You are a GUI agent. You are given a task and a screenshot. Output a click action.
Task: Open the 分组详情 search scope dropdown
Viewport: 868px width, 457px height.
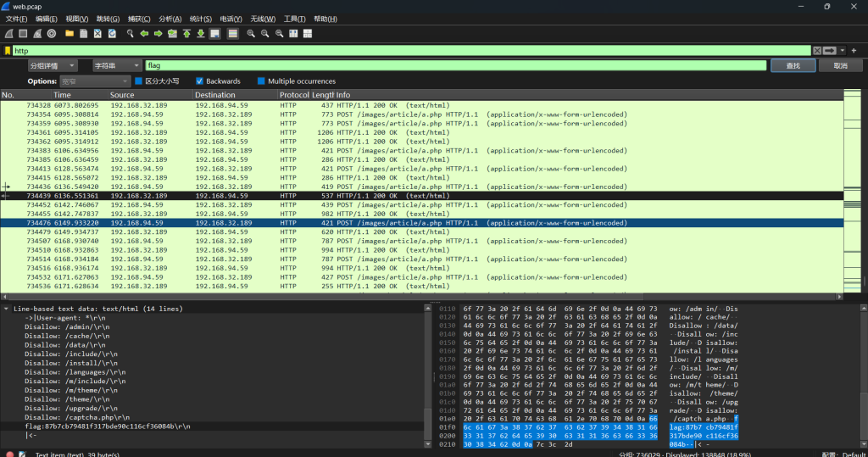click(52, 65)
